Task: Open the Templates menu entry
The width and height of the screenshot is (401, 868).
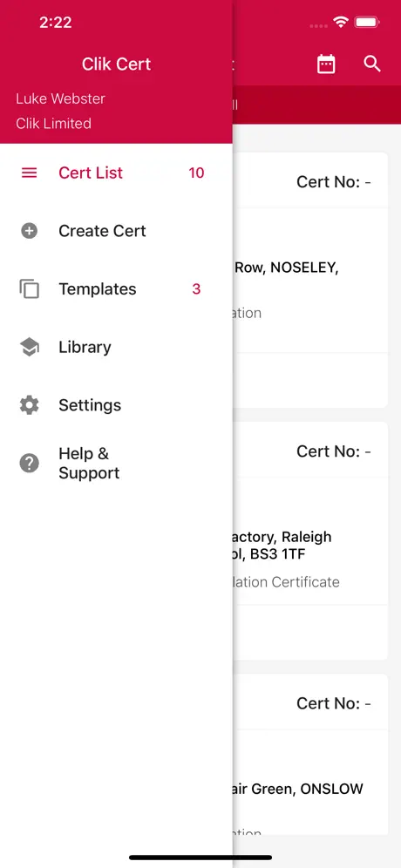Action: [x=116, y=289]
